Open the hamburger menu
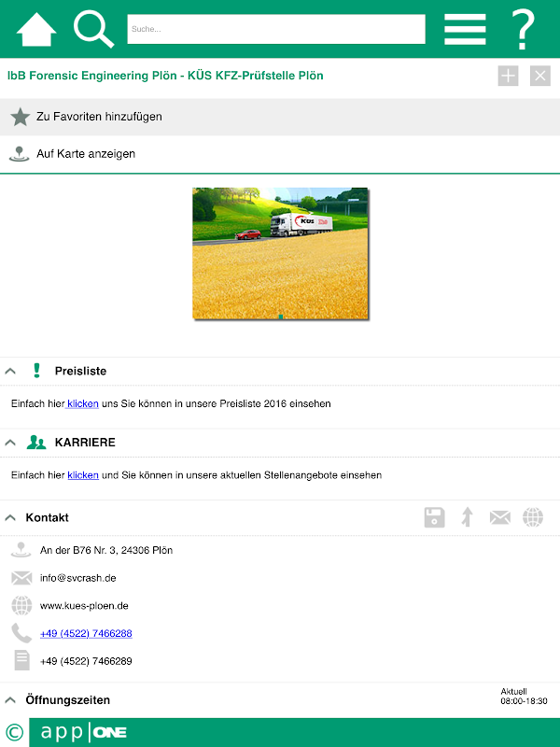The image size is (560, 747). pyautogui.click(x=465, y=29)
